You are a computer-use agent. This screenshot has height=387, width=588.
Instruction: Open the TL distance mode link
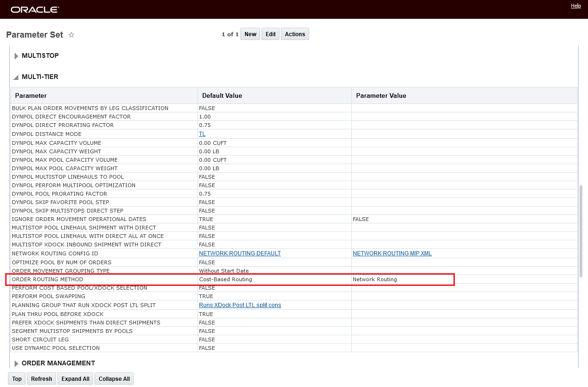click(202, 134)
